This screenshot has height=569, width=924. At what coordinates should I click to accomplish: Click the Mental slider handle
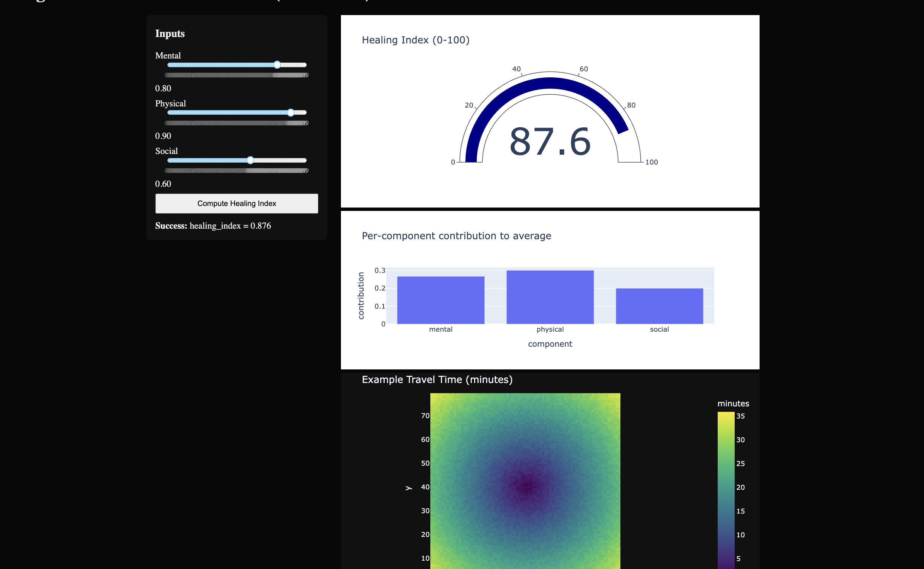point(277,65)
